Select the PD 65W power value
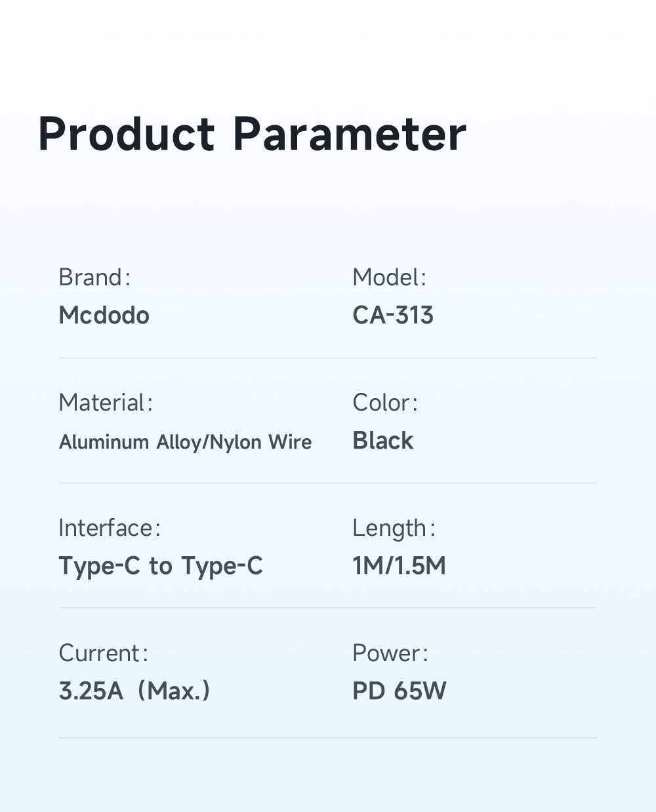 tap(399, 691)
